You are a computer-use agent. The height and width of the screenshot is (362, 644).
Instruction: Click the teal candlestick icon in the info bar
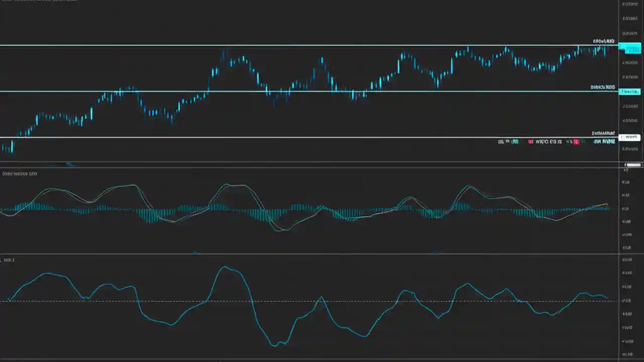click(x=514, y=142)
